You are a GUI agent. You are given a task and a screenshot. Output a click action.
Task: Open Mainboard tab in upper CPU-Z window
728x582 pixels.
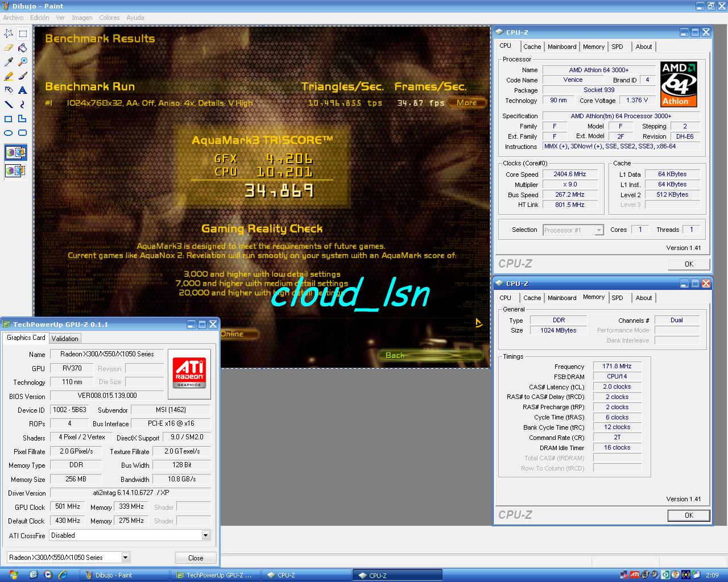pyautogui.click(x=562, y=47)
